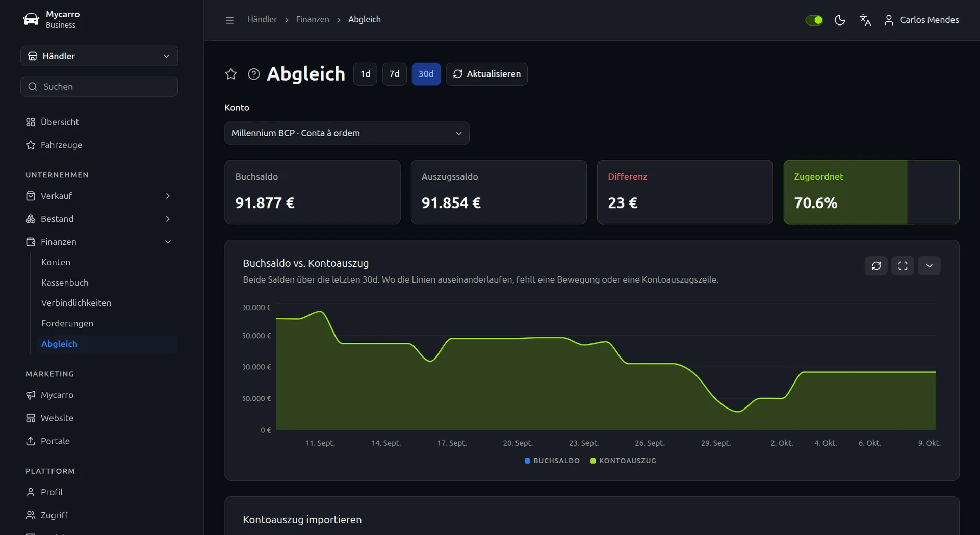980x535 pixels.
Task: Open Verbindlichkeiten under Finanzen
Action: [x=106, y=303]
